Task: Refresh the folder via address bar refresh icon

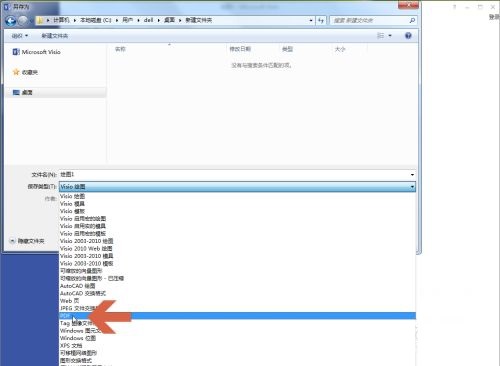Action: click(x=321, y=20)
